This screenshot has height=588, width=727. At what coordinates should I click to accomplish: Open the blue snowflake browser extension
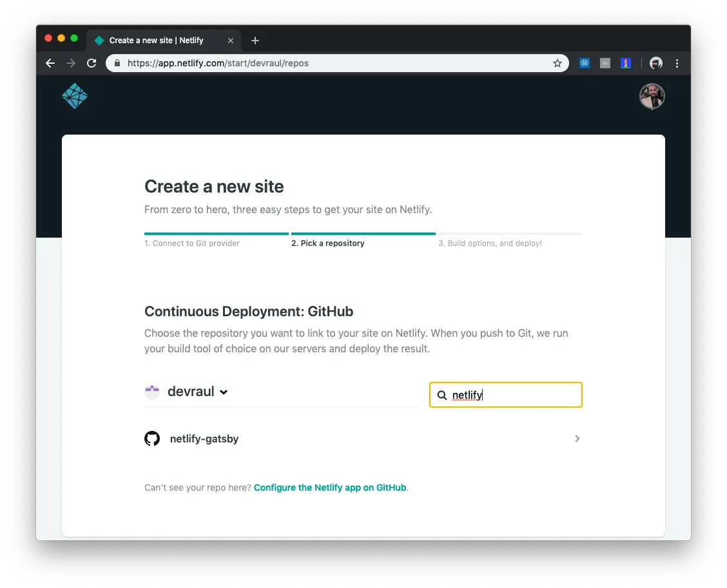(584, 63)
